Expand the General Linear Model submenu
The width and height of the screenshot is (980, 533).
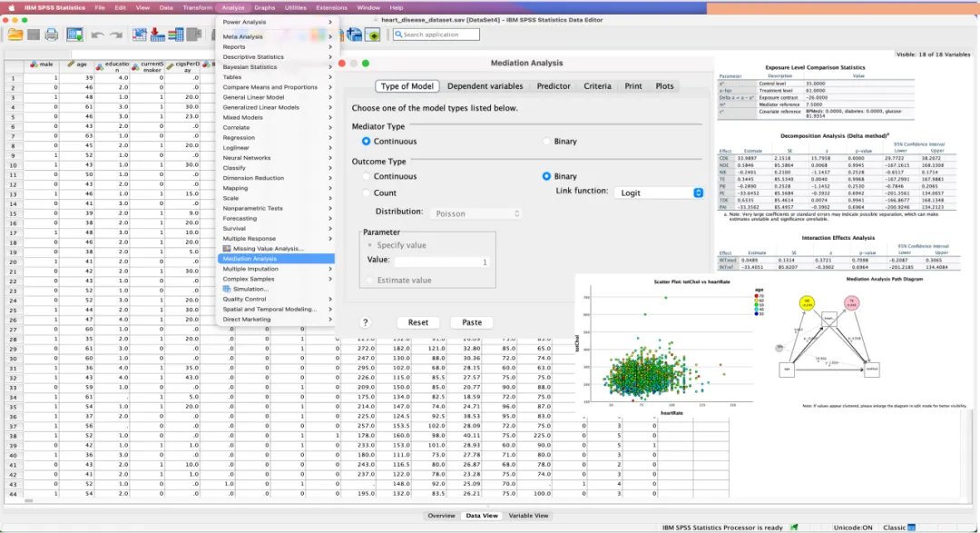tap(276, 97)
